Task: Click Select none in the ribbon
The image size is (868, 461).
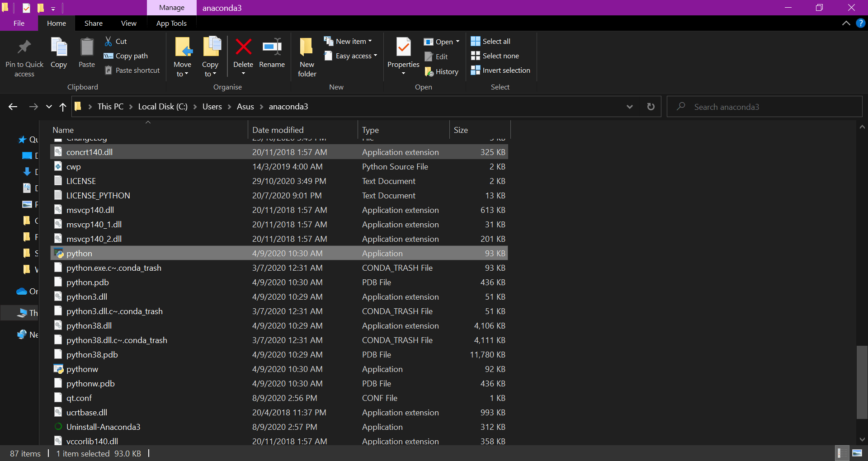Action: [x=495, y=56]
